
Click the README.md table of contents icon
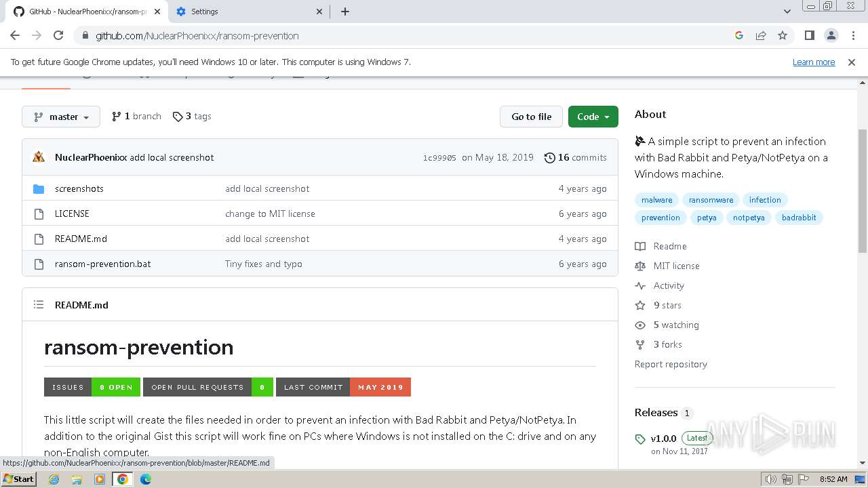tap(39, 305)
